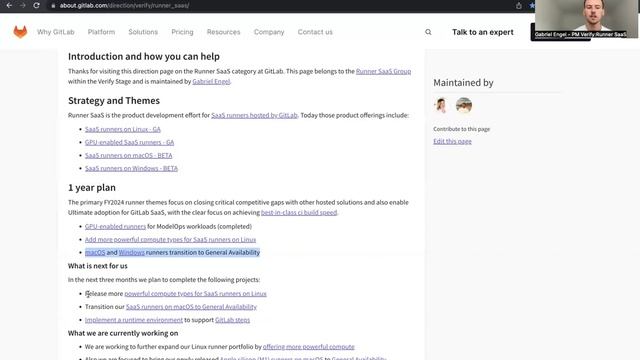
Task: Click the Maintained by heading
Action: [463, 82]
